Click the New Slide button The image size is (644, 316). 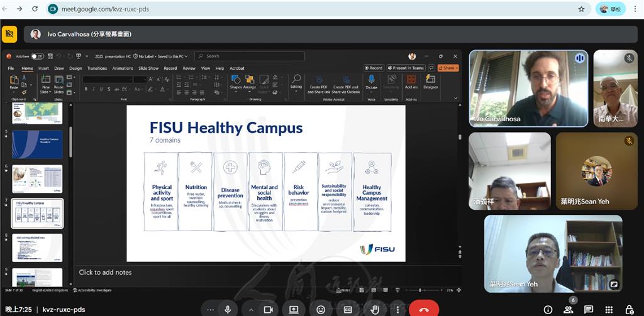click(x=45, y=84)
